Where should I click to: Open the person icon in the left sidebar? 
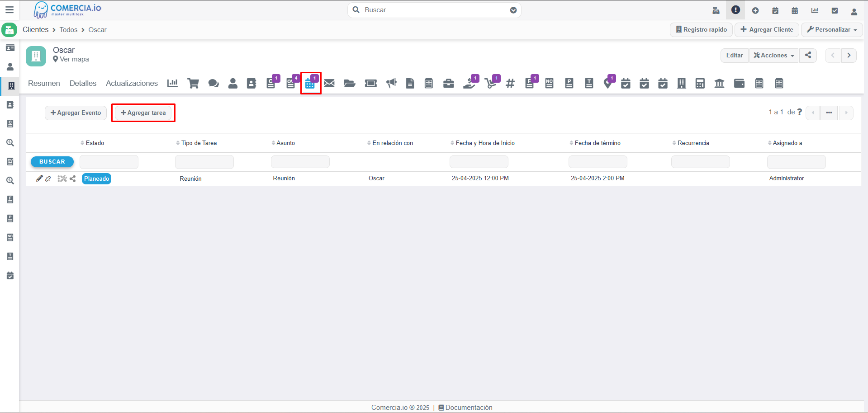(x=10, y=67)
